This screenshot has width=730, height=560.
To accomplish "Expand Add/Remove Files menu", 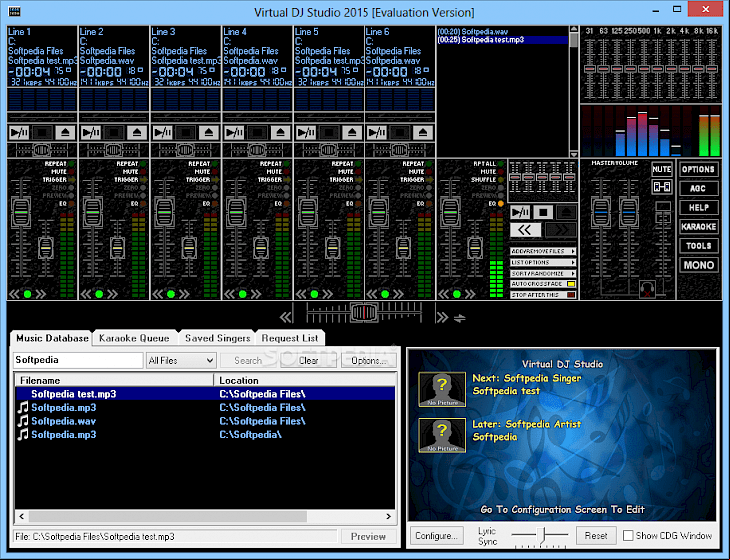I will pos(543,251).
